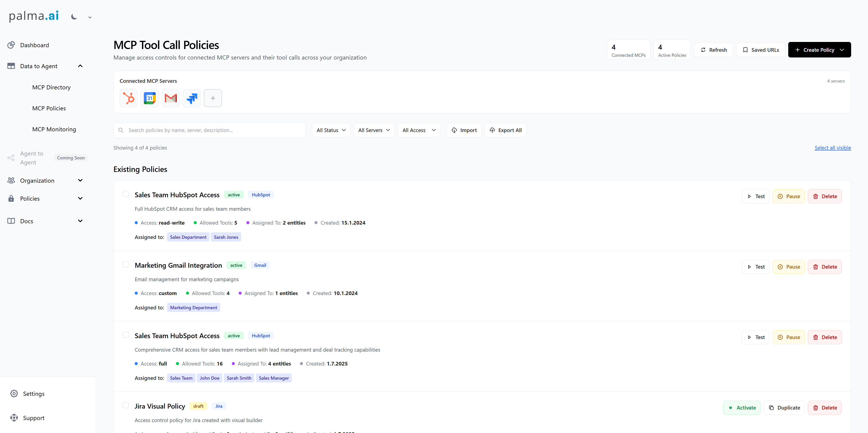This screenshot has height=433, width=868.
Task: Delete the Jira Visual Policy
Action: [824, 408]
